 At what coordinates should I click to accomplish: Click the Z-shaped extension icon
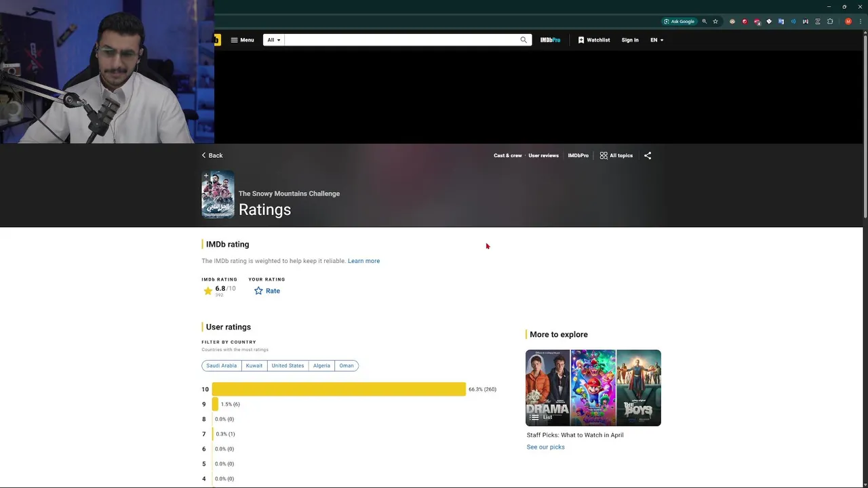(818, 22)
